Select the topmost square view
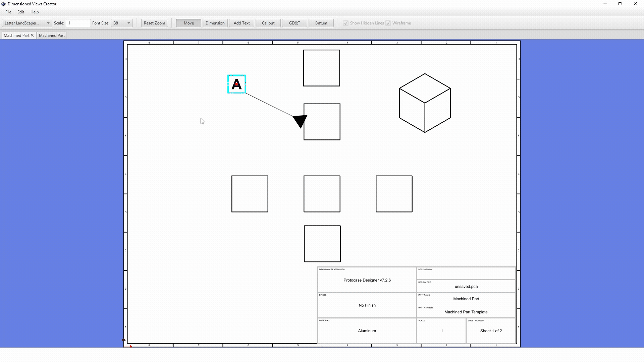Screen dimensions: 644x362 point(321,68)
